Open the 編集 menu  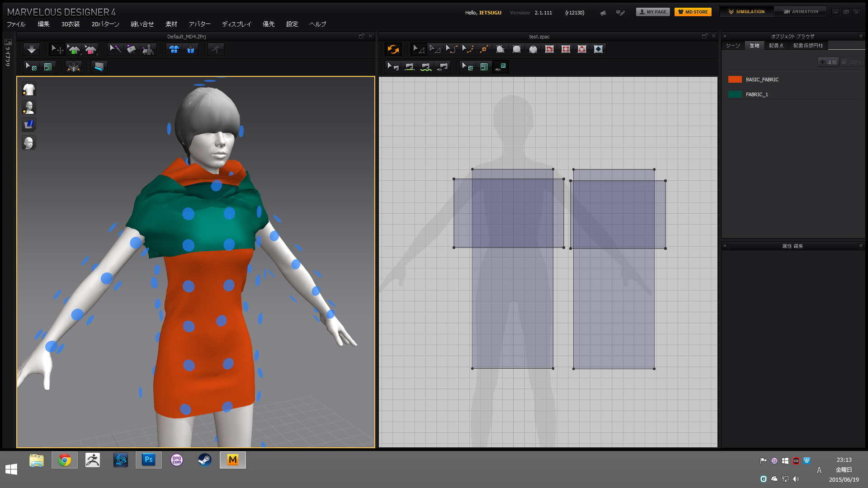[x=43, y=24]
